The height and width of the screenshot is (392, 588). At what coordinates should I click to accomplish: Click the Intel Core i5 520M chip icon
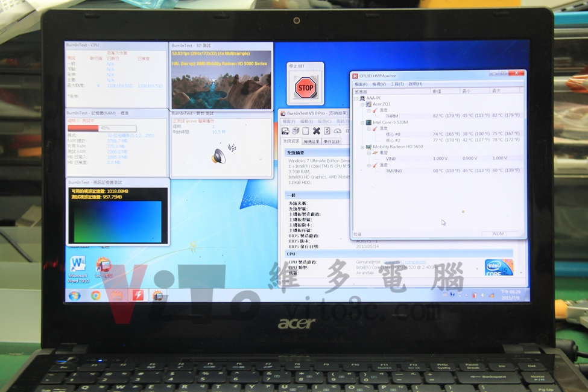tap(368, 122)
